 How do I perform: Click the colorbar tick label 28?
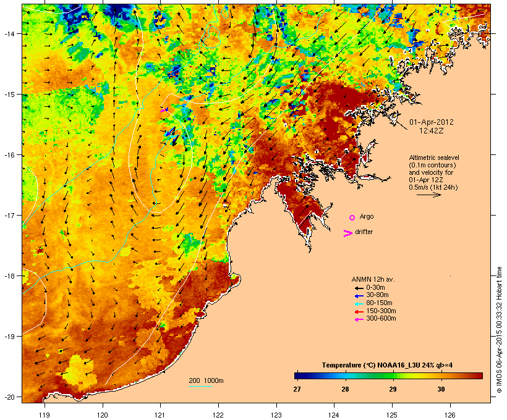(x=345, y=389)
